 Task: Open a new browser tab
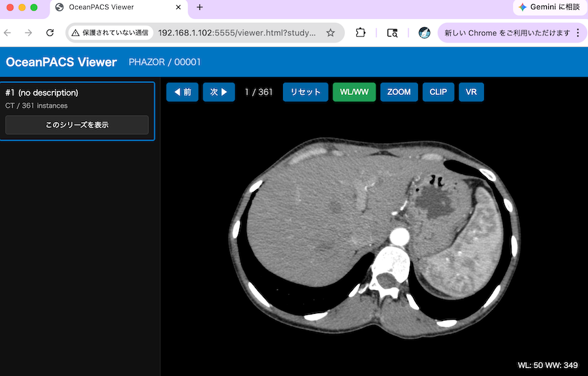coord(199,7)
